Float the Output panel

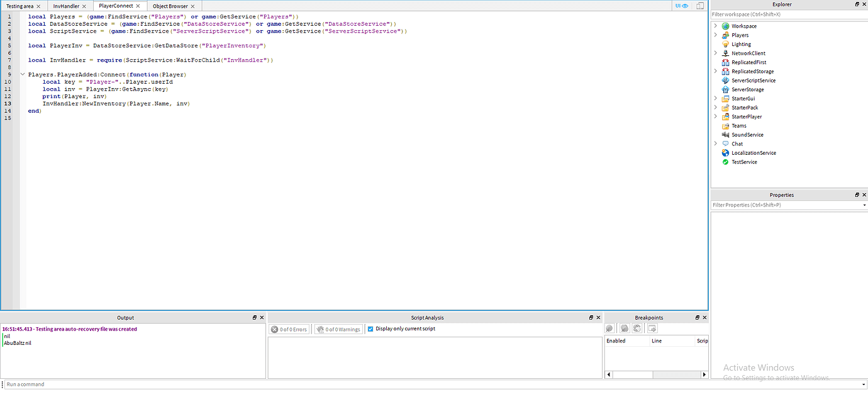tap(255, 317)
